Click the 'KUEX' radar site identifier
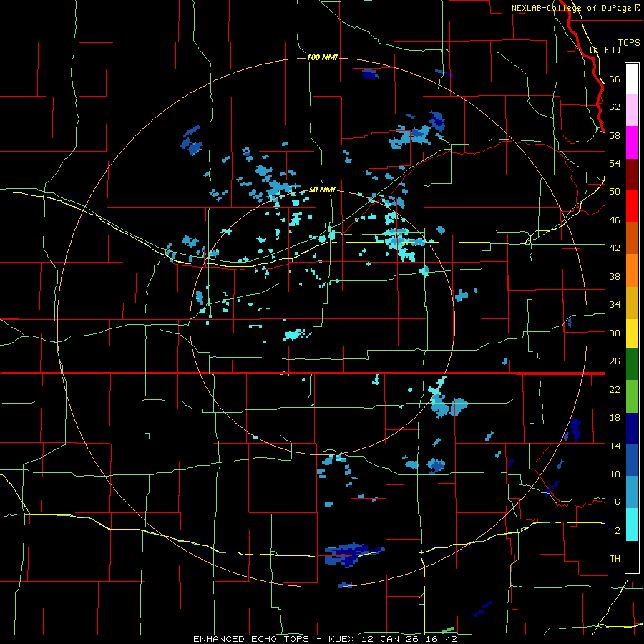The width and height of the screenshot is (644, 644). coord(341,639)
